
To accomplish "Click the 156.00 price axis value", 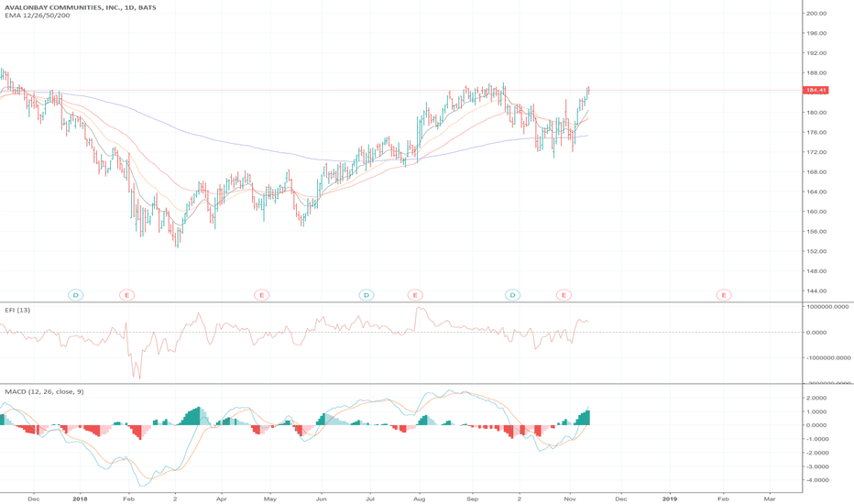I will click(816, 232).
